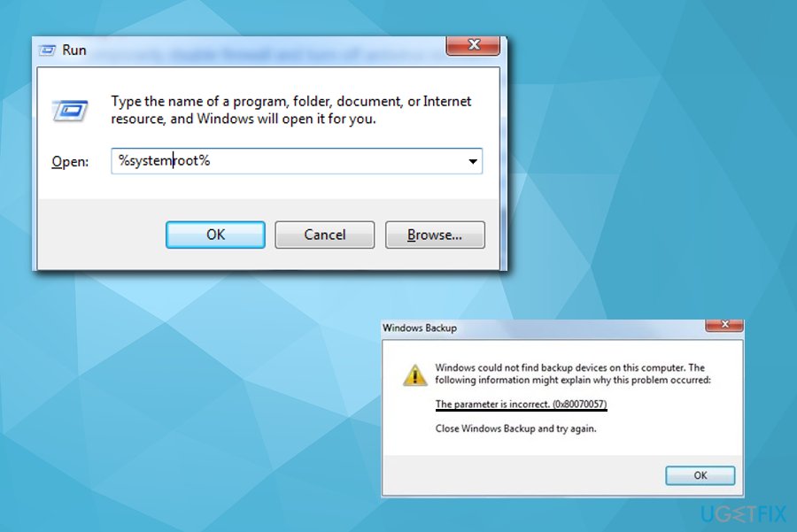Close the Run dialog with red X
Screen dimensions: 797x532
[x=473, y=45]
